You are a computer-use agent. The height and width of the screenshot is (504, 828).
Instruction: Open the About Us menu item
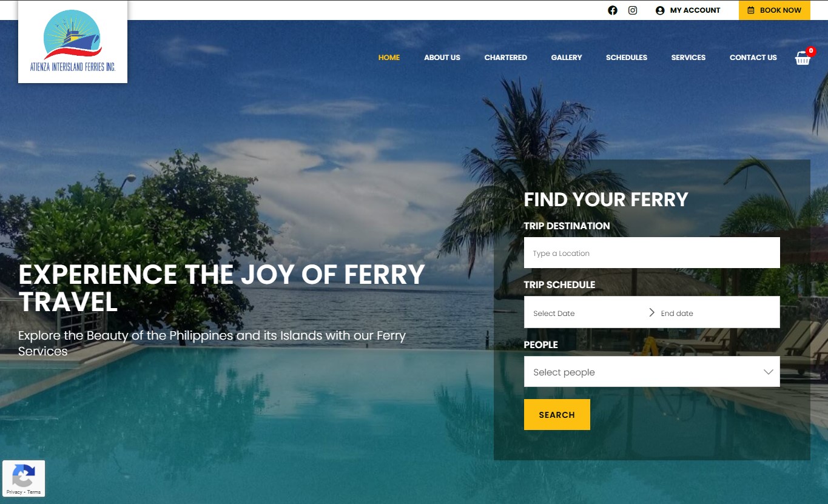click(x=442, y=58)
